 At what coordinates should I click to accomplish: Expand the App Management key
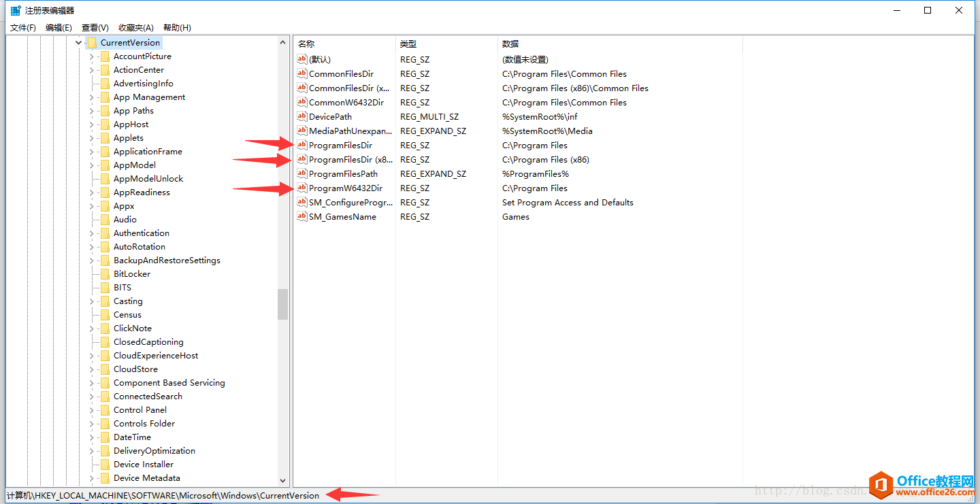92,97
